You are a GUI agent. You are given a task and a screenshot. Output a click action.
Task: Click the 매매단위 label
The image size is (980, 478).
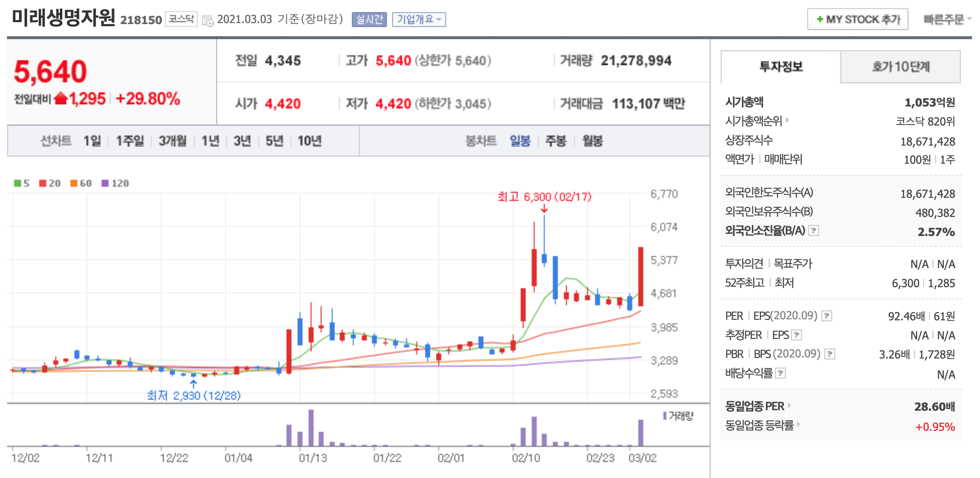(783, 159)
